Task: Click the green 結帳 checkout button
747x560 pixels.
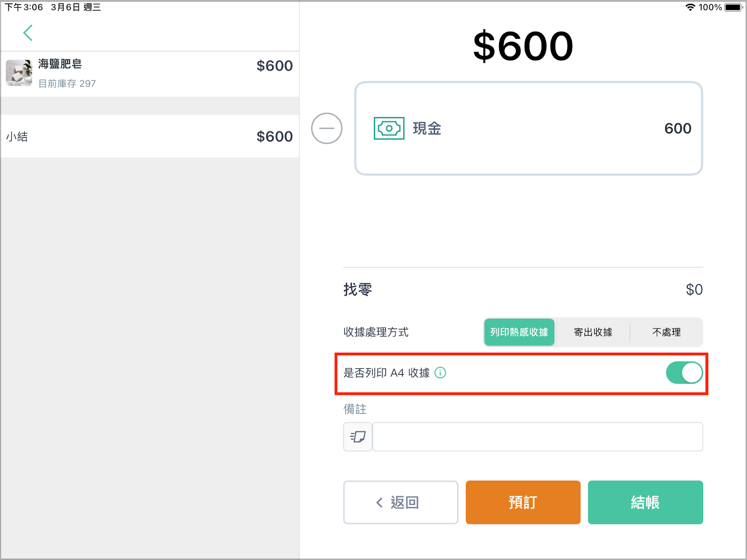Action: (645, 502)
